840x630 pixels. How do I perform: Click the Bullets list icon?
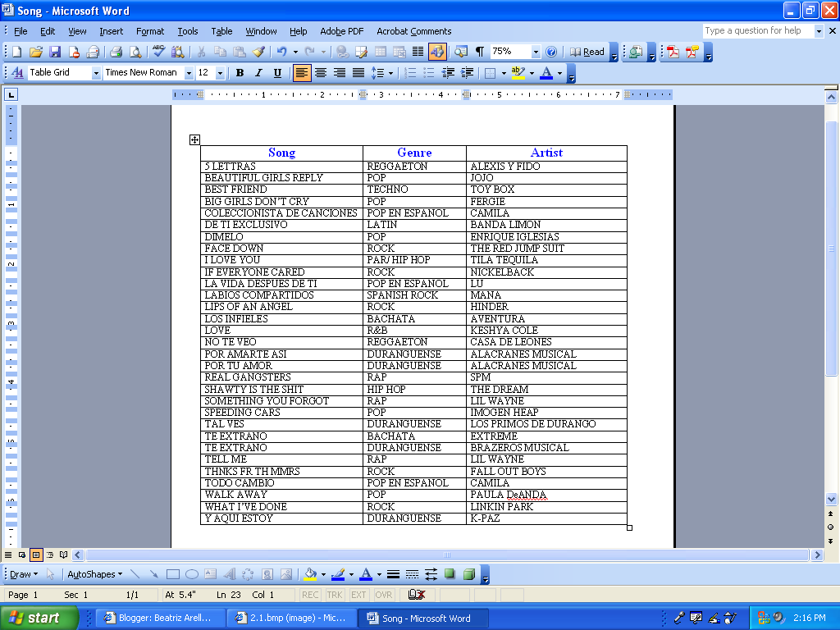pos(429,73)
